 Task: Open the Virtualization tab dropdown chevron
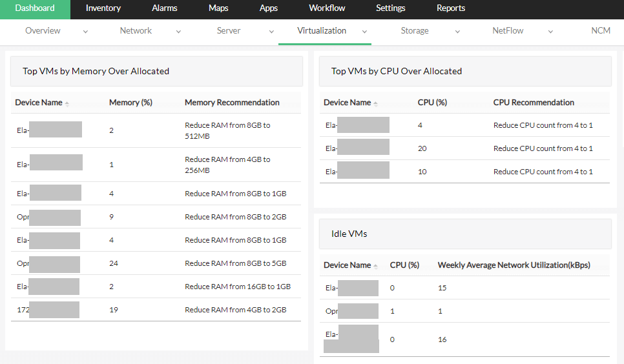(365, 32)
